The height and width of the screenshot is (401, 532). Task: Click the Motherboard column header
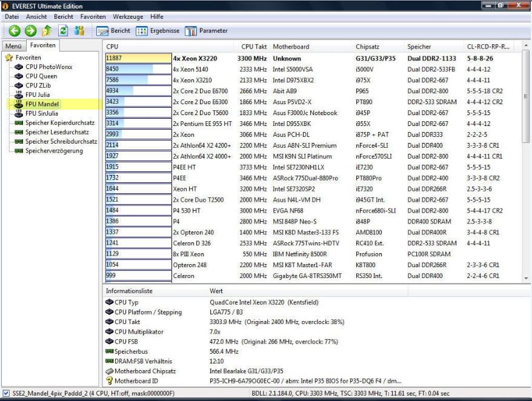tap(311, 47)
